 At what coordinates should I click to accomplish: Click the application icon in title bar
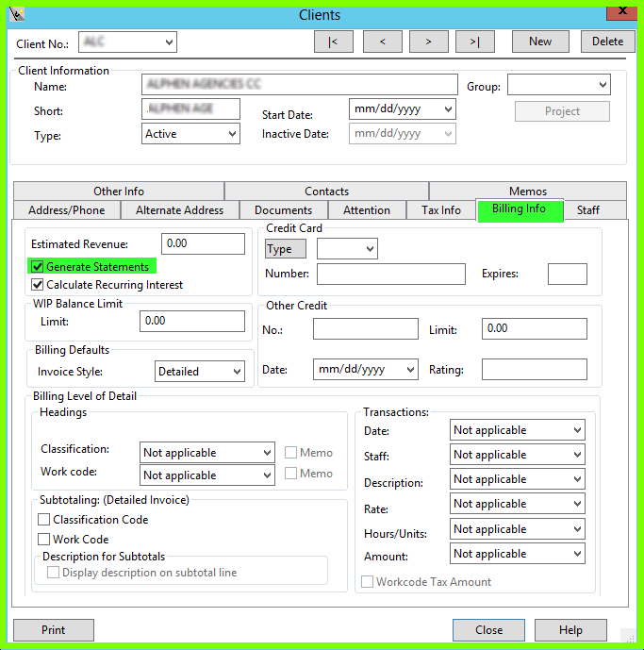click(16, 14)
